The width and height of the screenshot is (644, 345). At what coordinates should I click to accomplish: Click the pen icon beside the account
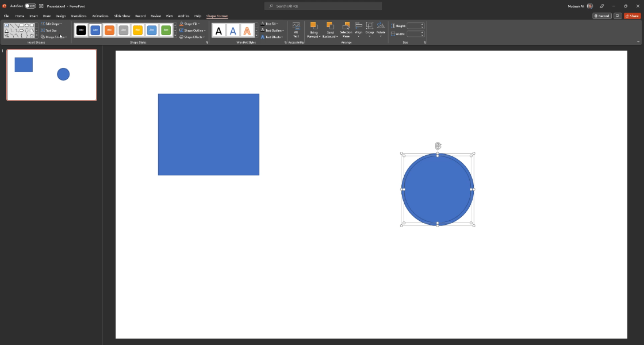point(601,6)
